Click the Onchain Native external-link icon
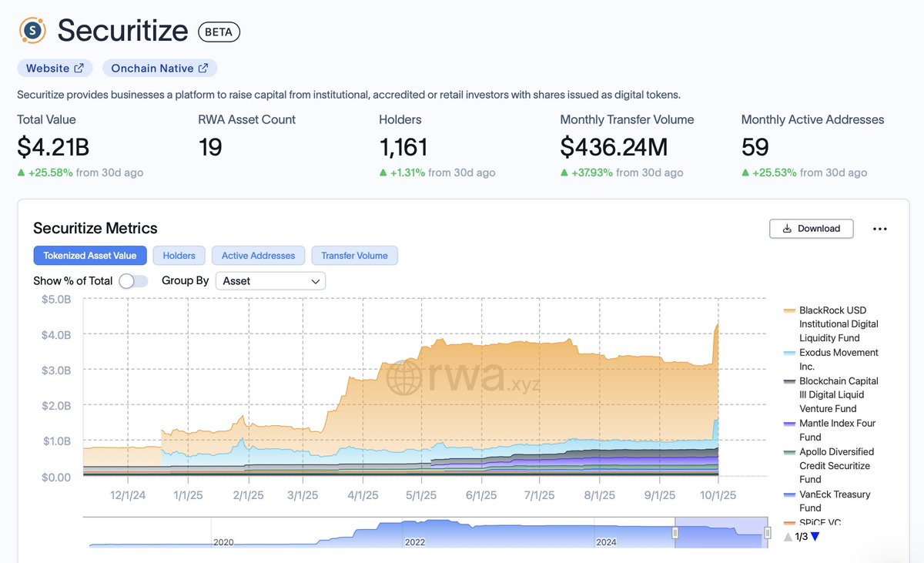This screenshot has height=563, width=924. coord(203,68)
